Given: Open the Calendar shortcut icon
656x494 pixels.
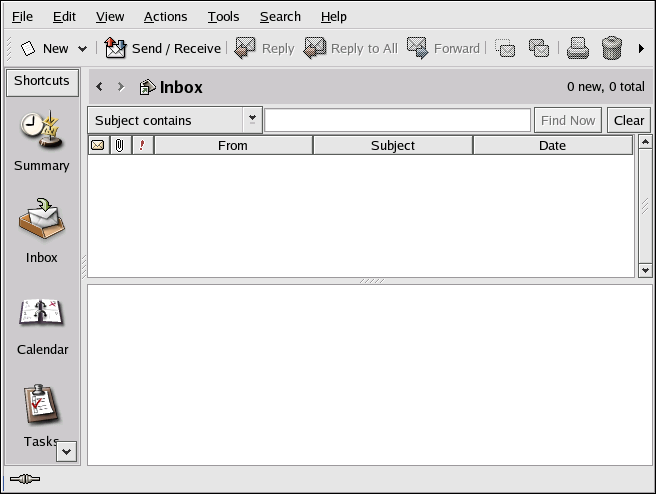Looking at the screenshot, I should click(41, 314).
